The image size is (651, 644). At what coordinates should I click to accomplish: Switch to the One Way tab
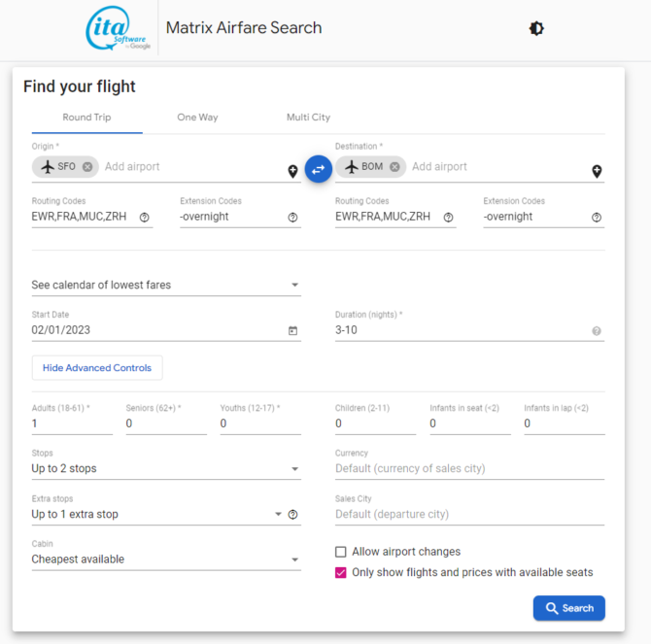click(x=197, y=118)
